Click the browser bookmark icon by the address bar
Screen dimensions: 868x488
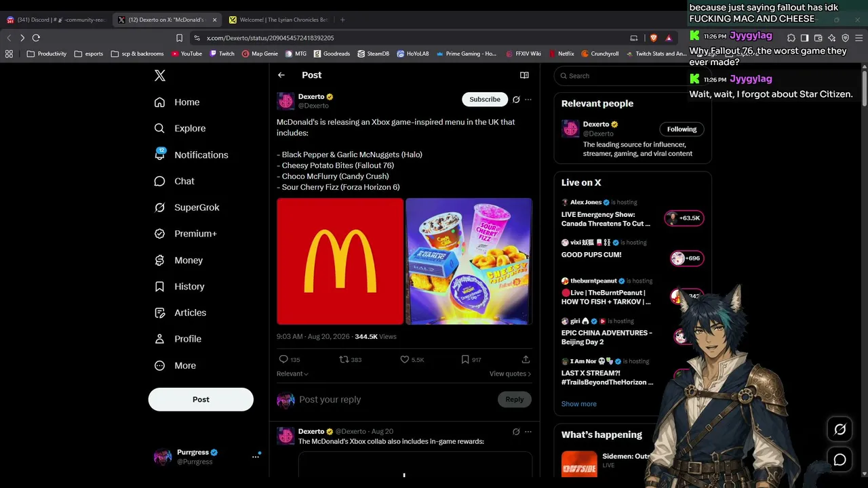pyautogui.click(x=179, y=38)
